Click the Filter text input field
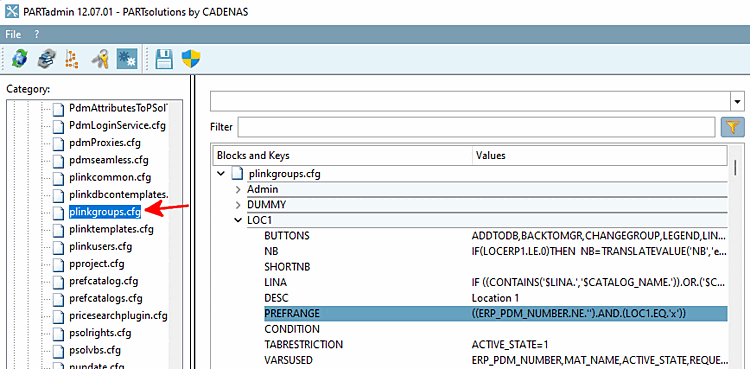Image resolution: width=750 pixels, height=369 pixels. click(476, 127)
